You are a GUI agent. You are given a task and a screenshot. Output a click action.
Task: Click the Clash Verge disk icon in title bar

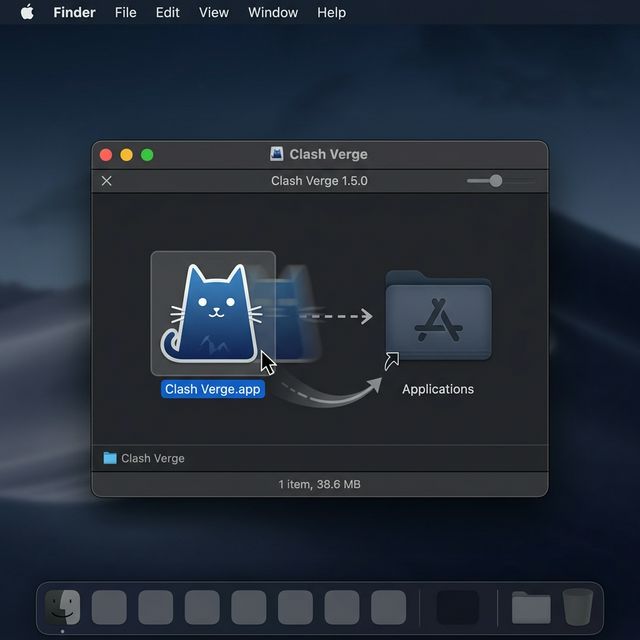tap(277, 154)
